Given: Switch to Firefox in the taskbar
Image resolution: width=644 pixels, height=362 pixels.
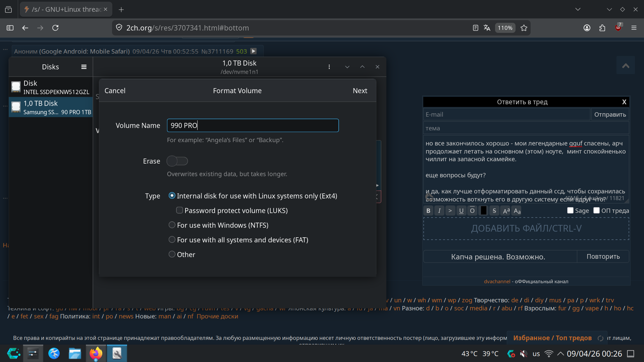Looking at the screenshot, I should (96, 353).
